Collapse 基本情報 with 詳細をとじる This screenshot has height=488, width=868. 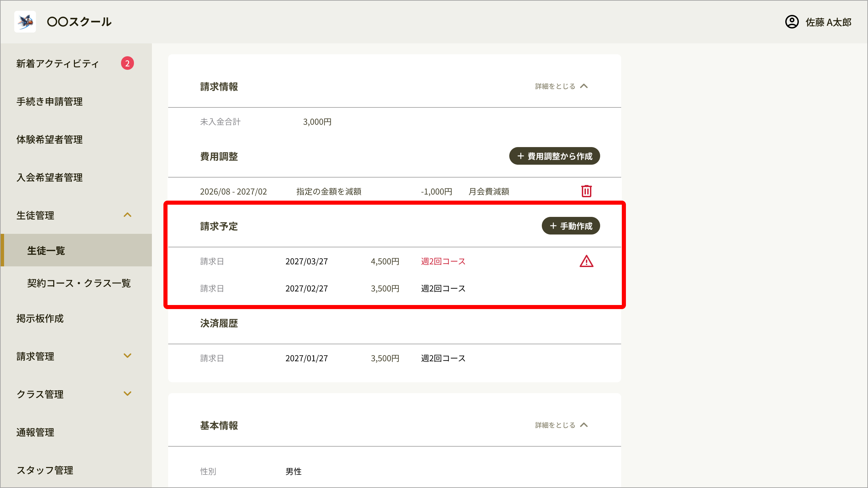coord(561,425)
